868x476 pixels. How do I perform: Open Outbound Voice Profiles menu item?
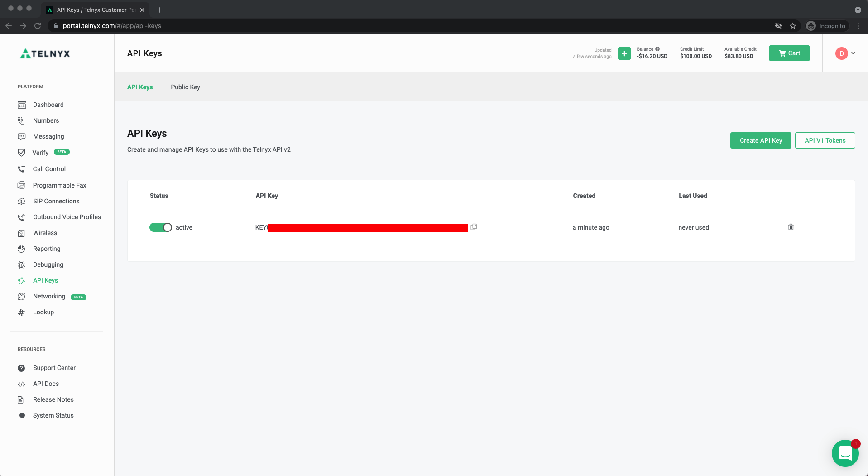(x=67, y=217)
